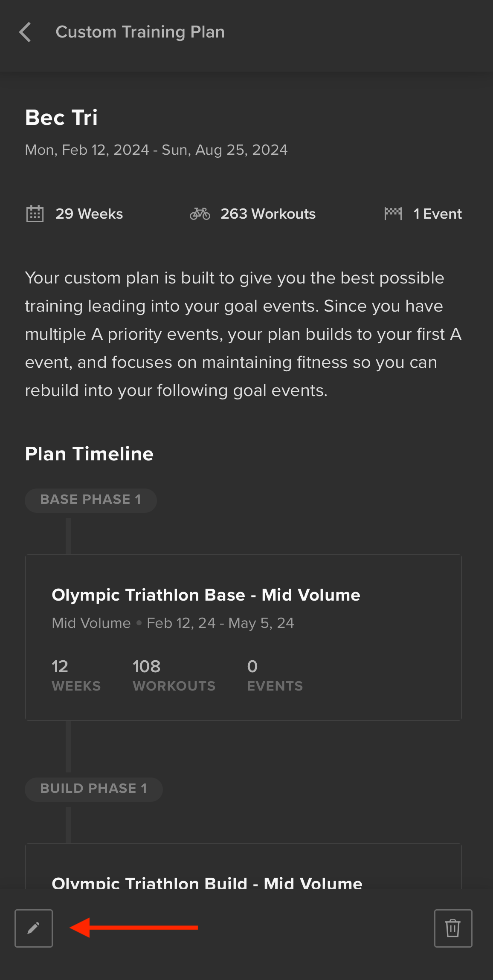Tap the calendar icon beside 29 Weeks

pos(35,214)
